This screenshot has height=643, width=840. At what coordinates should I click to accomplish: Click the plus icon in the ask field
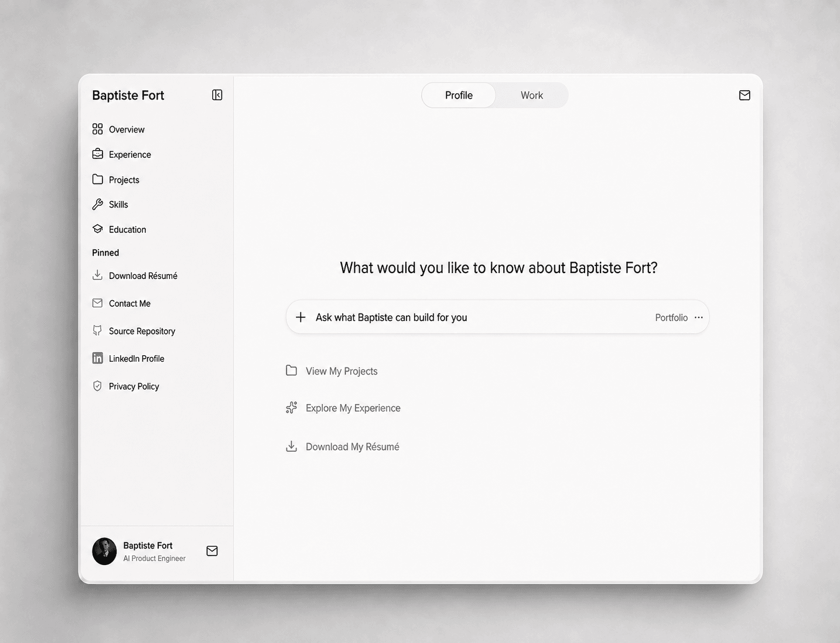tap(301, 317)
